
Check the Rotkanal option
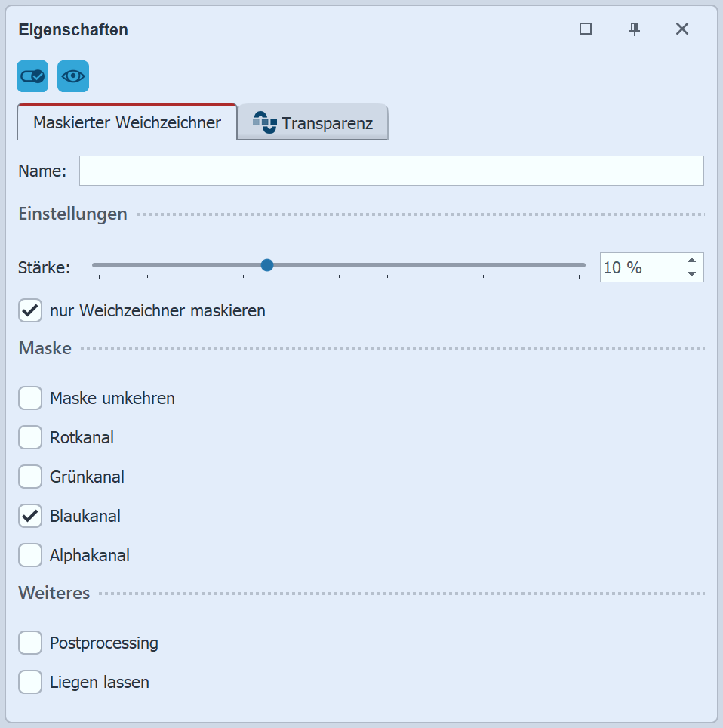(30, 437)
